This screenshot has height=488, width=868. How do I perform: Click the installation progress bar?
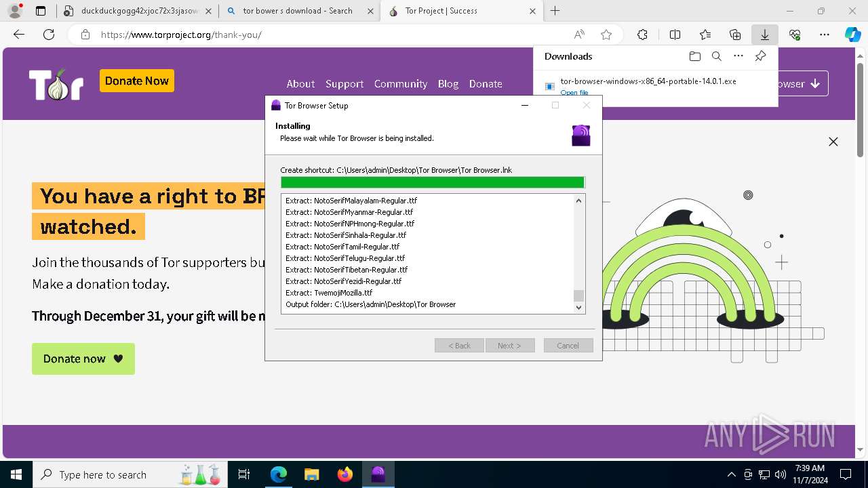pos(433,182)
